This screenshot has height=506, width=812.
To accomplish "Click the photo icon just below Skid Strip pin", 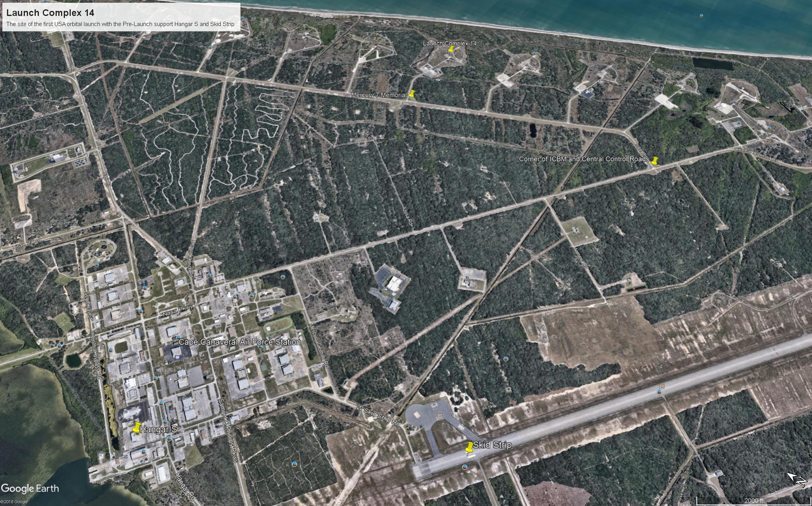I will pos(464,467).
